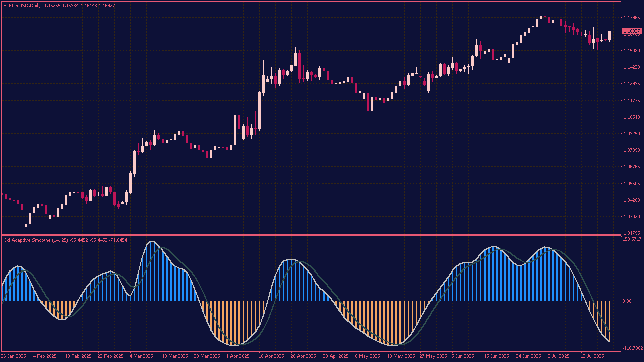644x362 pixels.
Task: Click the 4 Mar 2025 date label
Action: pos(141,356)
